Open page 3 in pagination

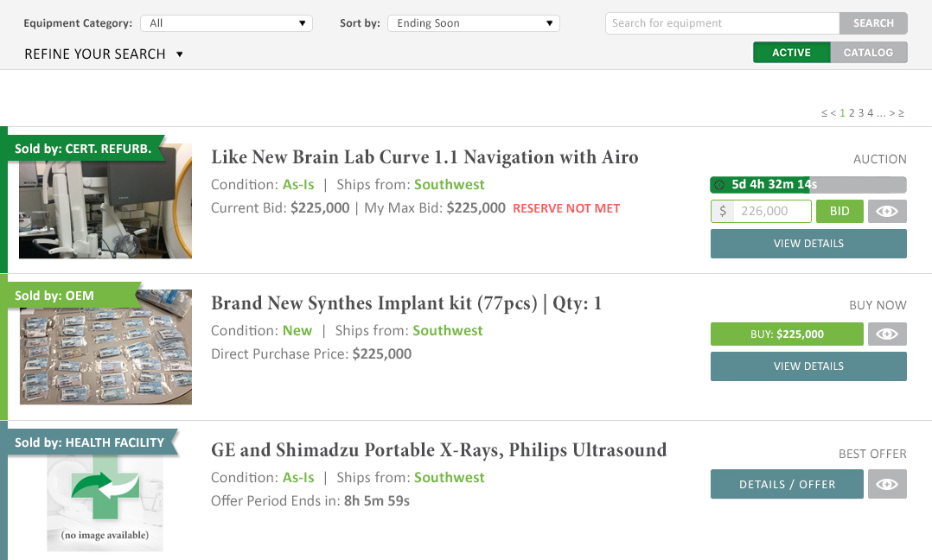pyautogui.click(x=861, y=113)
